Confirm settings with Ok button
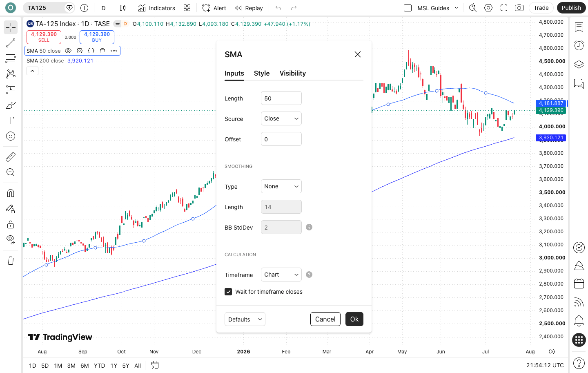588x373 pixels. click(354, 319)
